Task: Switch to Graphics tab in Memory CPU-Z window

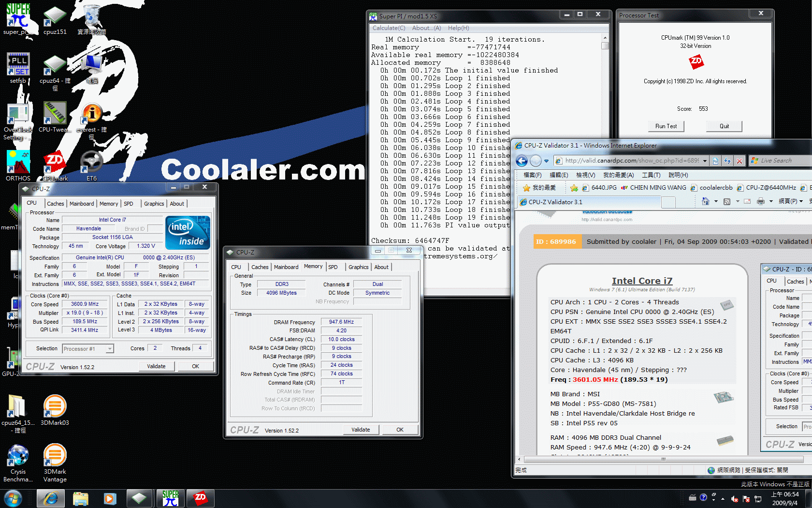Action: [x=358, y=267]
